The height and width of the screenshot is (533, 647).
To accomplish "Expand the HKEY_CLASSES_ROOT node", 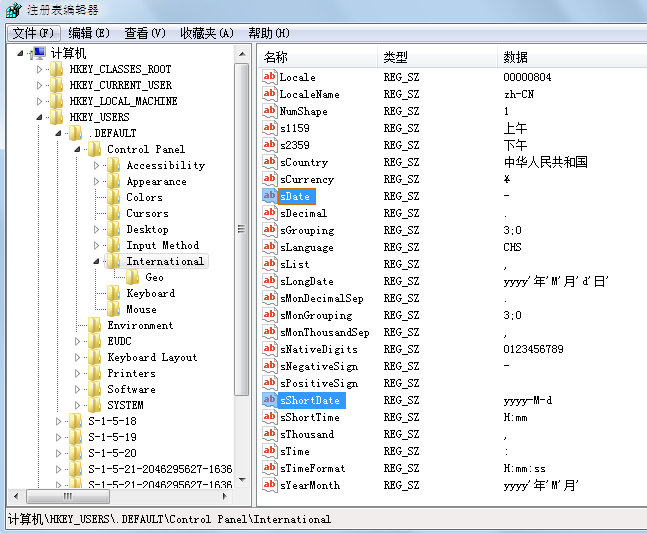I will tap(40, 70).
